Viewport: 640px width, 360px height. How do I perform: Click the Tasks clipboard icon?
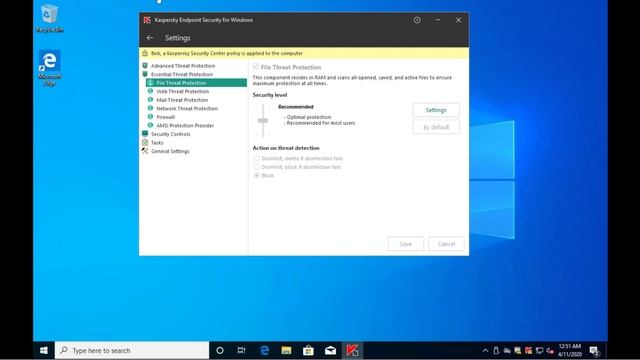[x=145, y=142]
